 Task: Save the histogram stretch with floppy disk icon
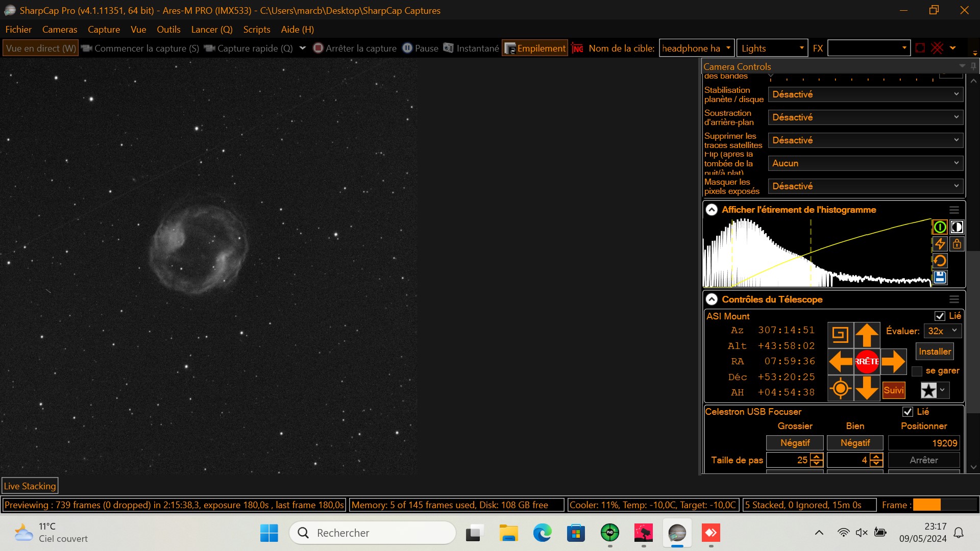point(940,278)
